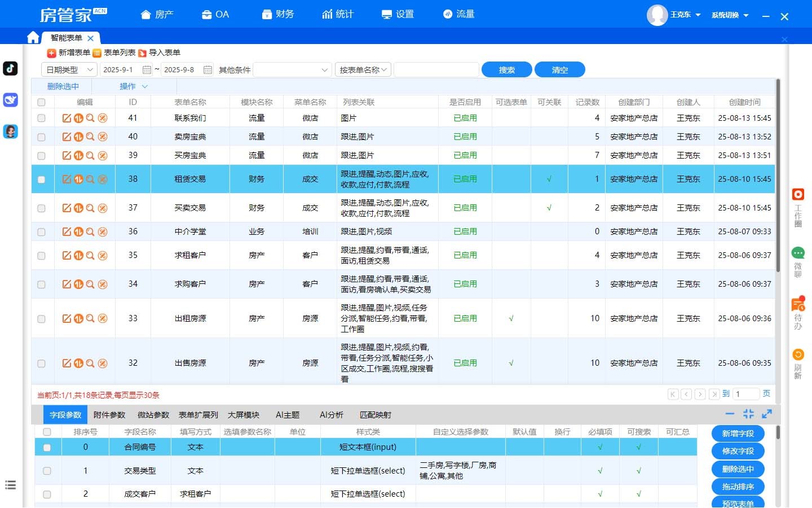This screenshot has height=508, width=812.
Task: Open the 工作圈 icon in right sidebar
Action: click(x=798, y=195)
